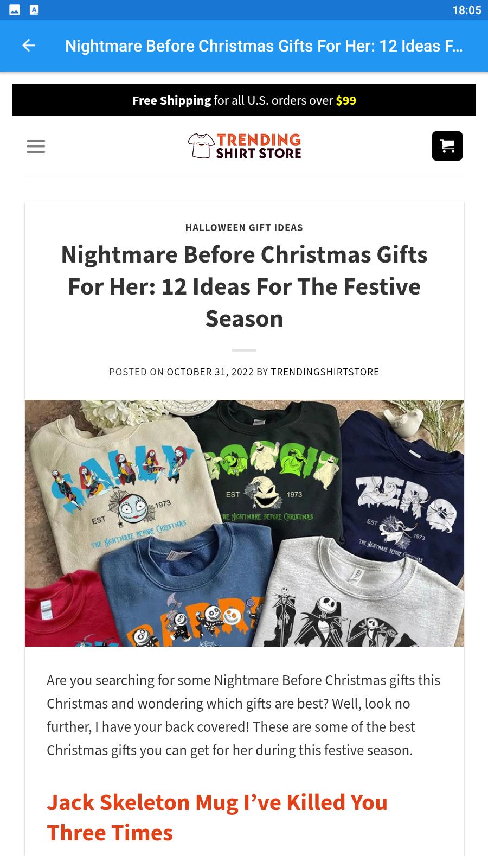Image resolution: width=488 pixels, height=868 pixels.
Task: Tap the t-shirt icon in store logo
Action: point(200,145)
